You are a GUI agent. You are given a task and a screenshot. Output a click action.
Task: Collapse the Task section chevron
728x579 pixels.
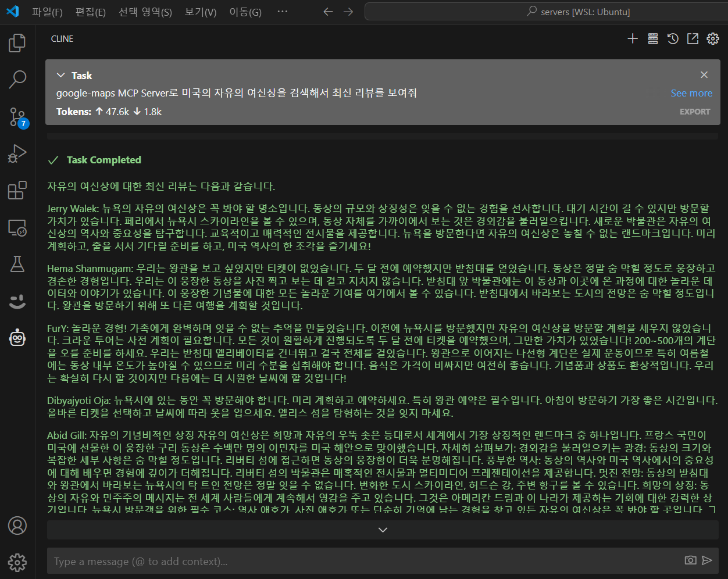[61, 75]
